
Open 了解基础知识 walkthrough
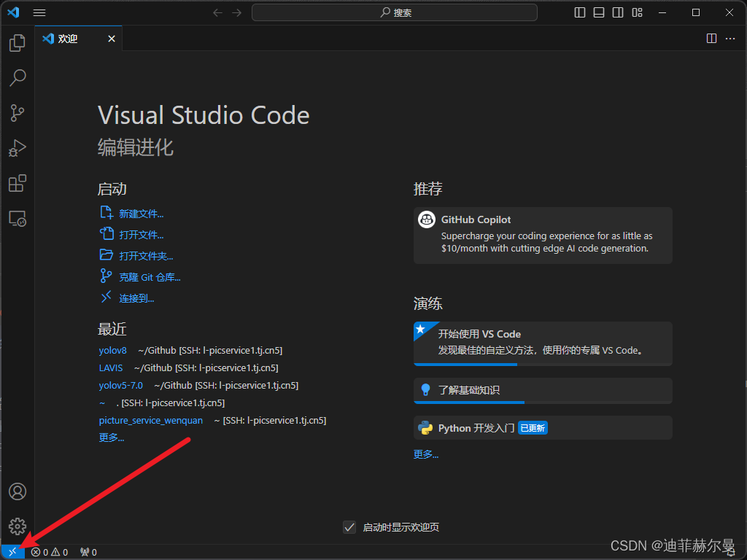click(543, 391)
